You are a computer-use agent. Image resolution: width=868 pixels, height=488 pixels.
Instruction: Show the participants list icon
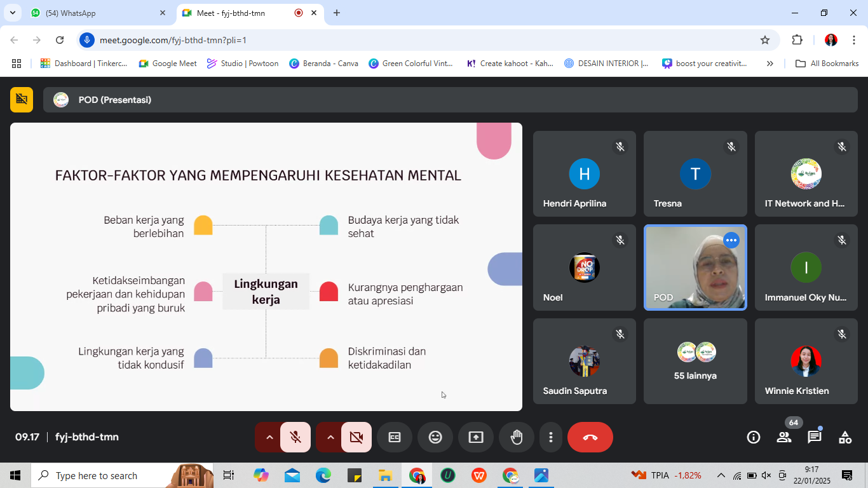tap(784, 437)
